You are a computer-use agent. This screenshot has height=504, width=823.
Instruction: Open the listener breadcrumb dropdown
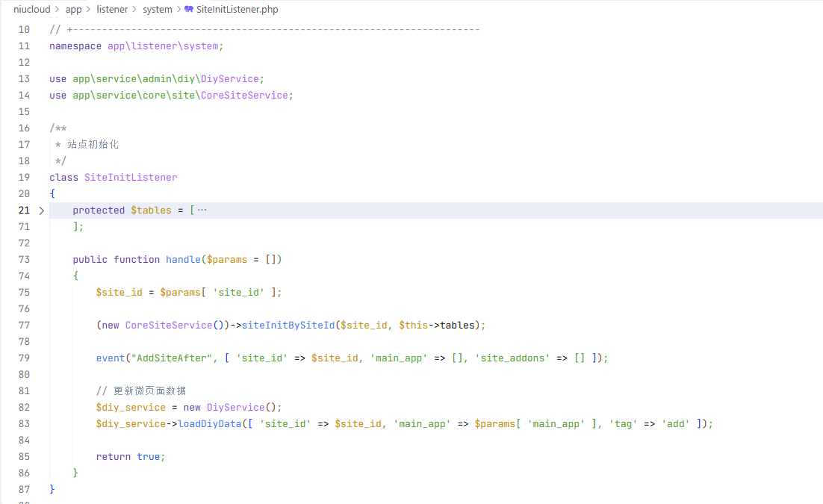point(112,10)
